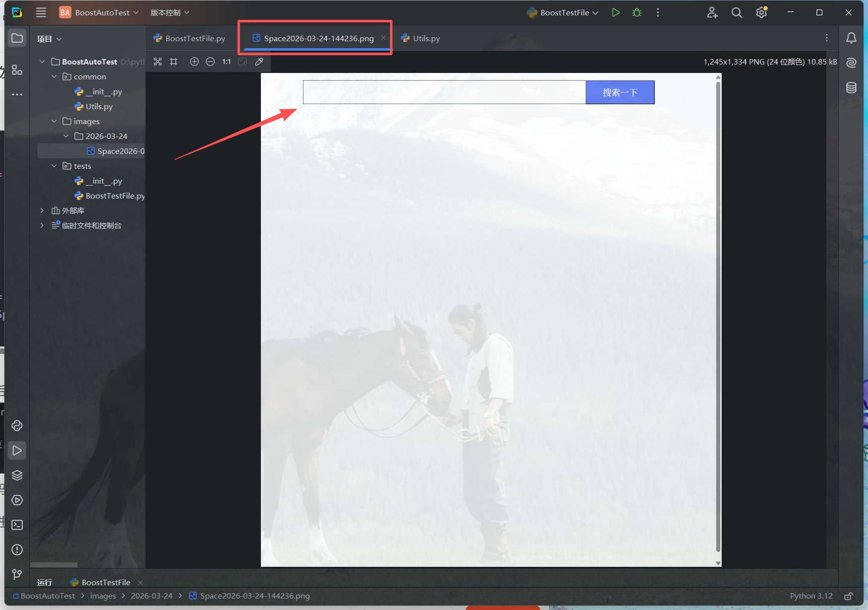Click 搜索一下 button in the image
This screenshot has height=610, width=868.
pos(620,92)
